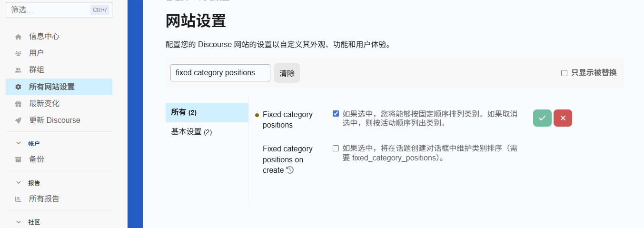Enable Fixed category positions on create checkbox
The image size is (644, 228).
coord(336,148)
